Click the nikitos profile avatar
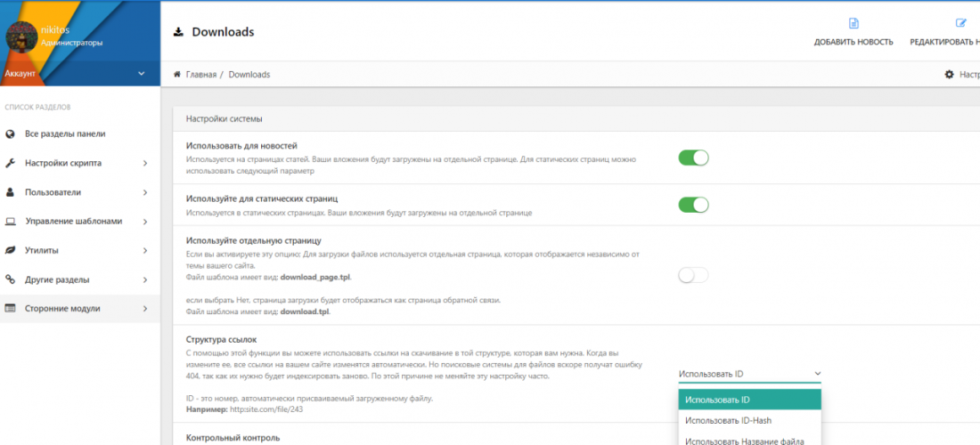Screen dimensions: 980x445 pos(21,36)
